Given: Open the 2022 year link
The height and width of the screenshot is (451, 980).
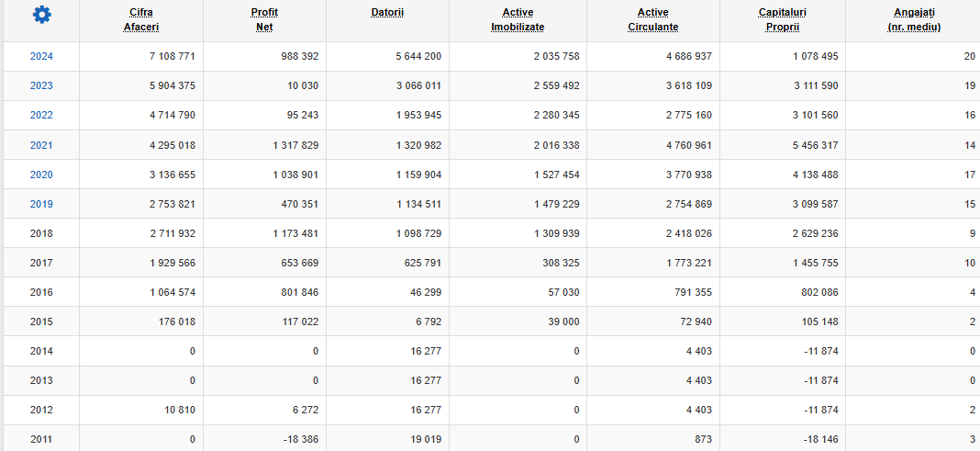Looking at the screenshot, I should click(x=41, y=115).
